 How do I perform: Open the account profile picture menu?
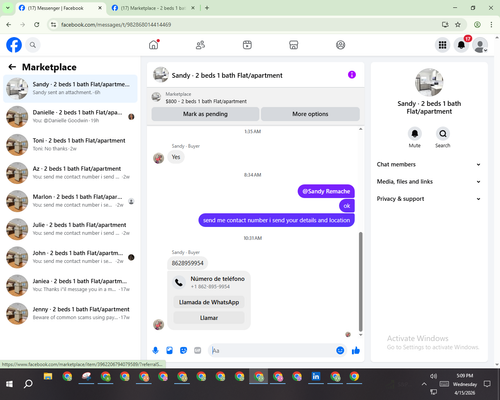point(480,45)
